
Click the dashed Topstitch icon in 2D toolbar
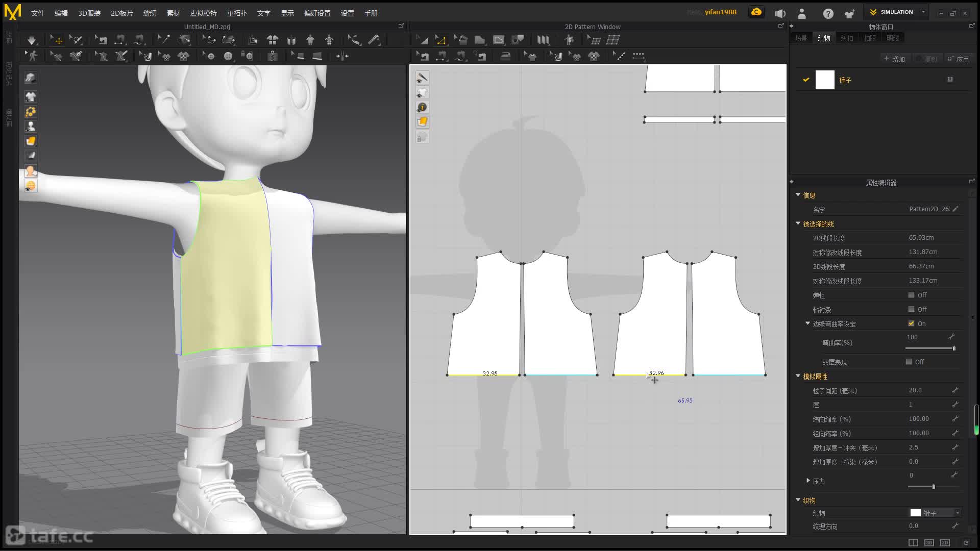pyautogui.click(x=639, y=56)
